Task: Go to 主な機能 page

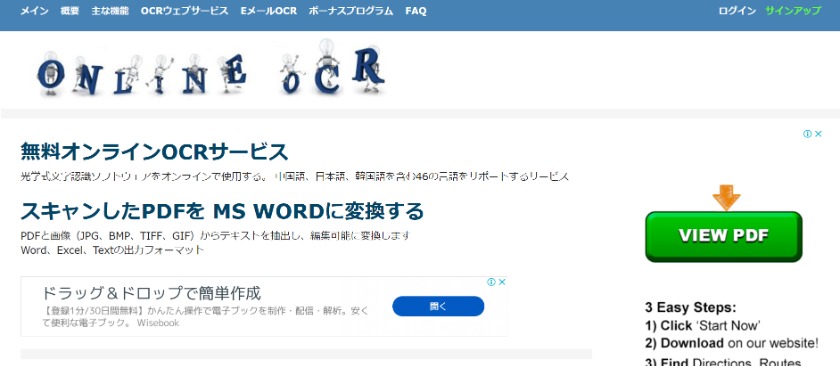Action: tap(110, 11)
